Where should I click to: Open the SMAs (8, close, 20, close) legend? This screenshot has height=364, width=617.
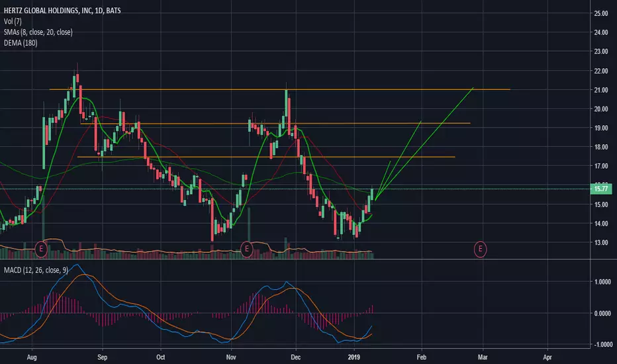pyautogui.click(x=38, y=32)
